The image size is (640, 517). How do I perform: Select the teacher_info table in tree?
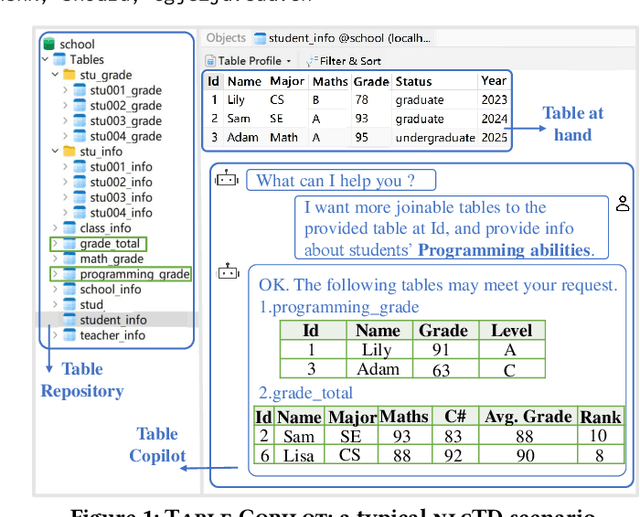(x=113, y=335)
